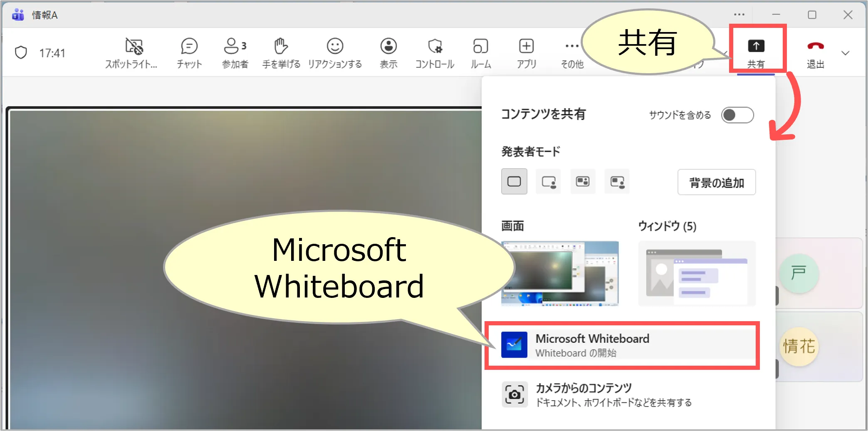Open meeting controls (コントロール)

[x=435, y=52]
